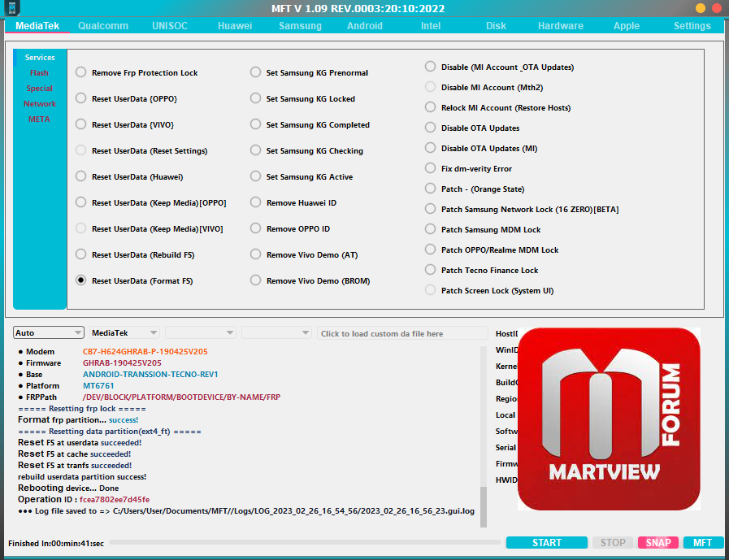Screen dimensions: 729x560
Task: Choose Reset UserData {OPPO} option
Action: [127, 98]
